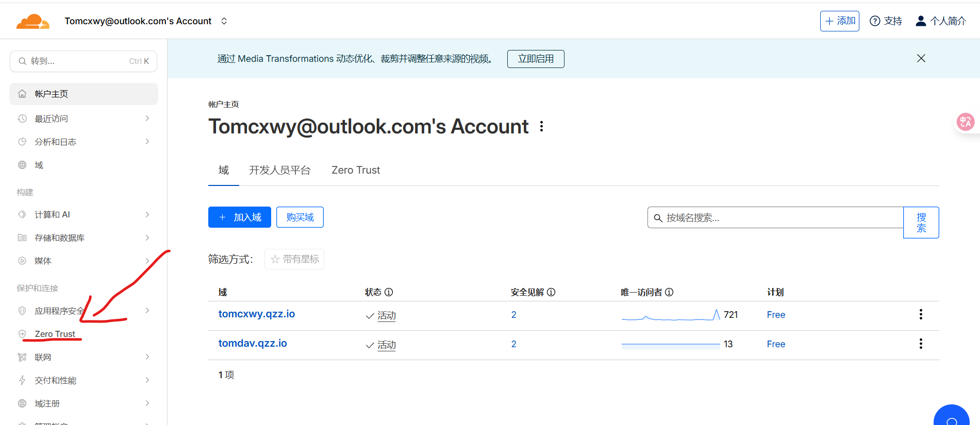Click the shield icon beside 应用程序安全
Screen dimensions: 980x425
click(x=22, y=311)
